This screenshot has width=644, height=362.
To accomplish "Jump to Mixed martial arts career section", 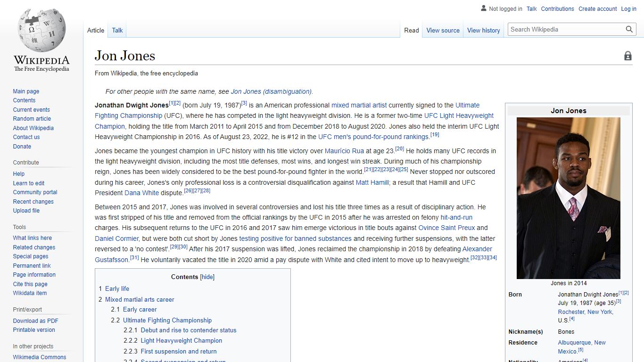I will 140,299.
